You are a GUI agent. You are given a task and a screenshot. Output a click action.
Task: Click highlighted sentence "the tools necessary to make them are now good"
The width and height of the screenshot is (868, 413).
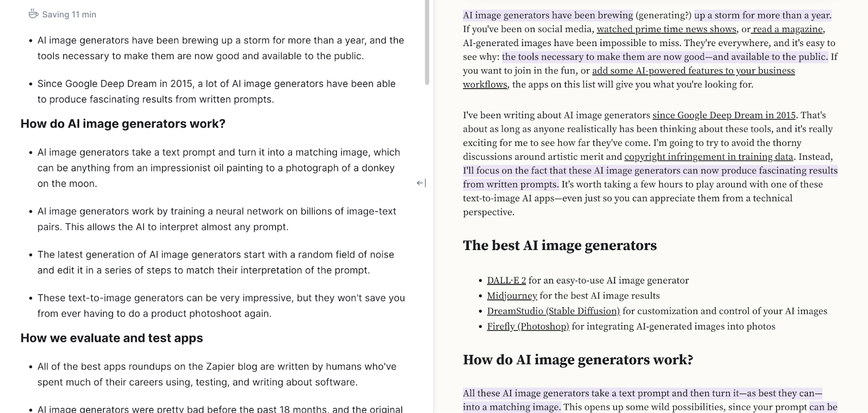pos(665,57)
